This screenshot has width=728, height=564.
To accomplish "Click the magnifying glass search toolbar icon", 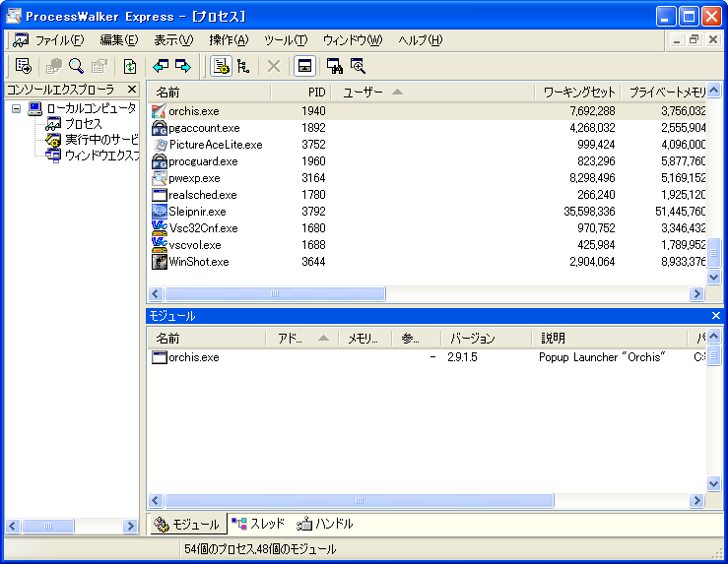I will click(76, 66).
